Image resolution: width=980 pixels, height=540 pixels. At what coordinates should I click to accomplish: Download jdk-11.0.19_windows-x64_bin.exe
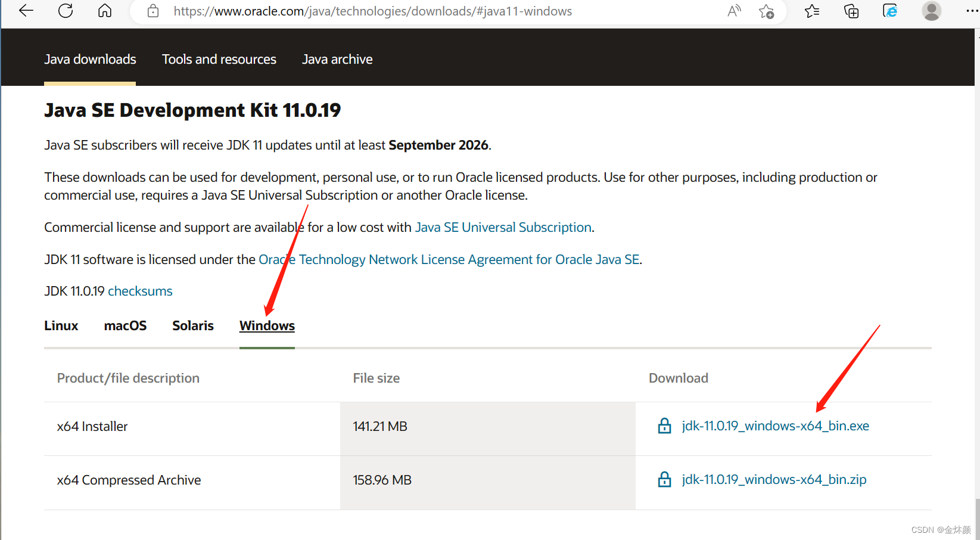[776, 426]
